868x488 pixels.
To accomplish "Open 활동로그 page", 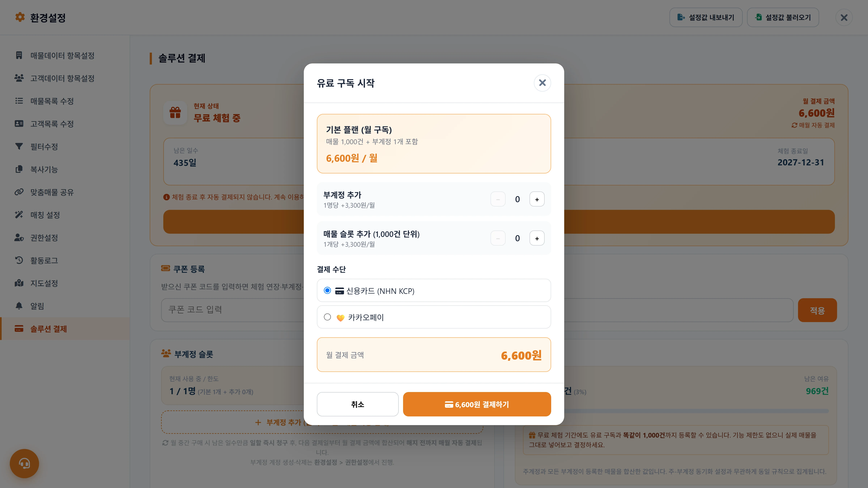I will (65, 260).
